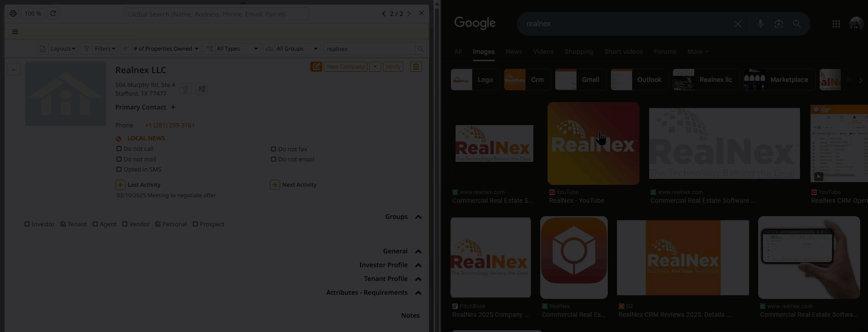Click the Global Search input field

click(x=217, y=14)
